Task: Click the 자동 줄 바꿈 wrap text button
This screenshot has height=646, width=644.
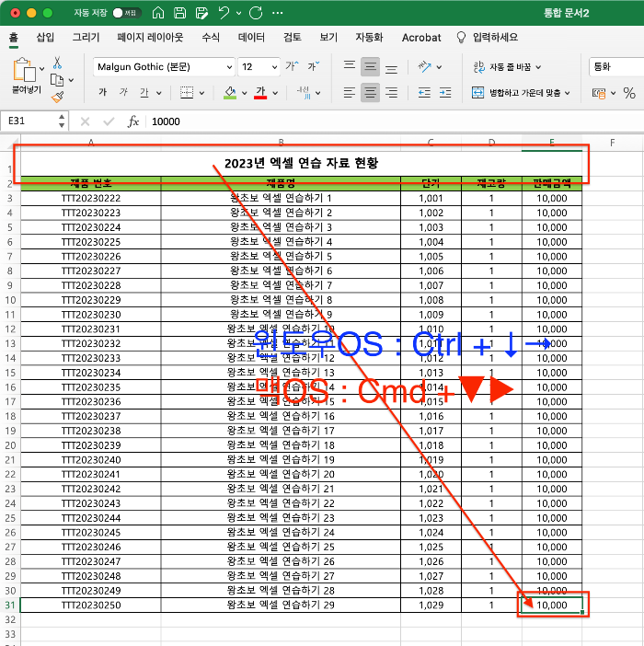Action: click(502, 67)
